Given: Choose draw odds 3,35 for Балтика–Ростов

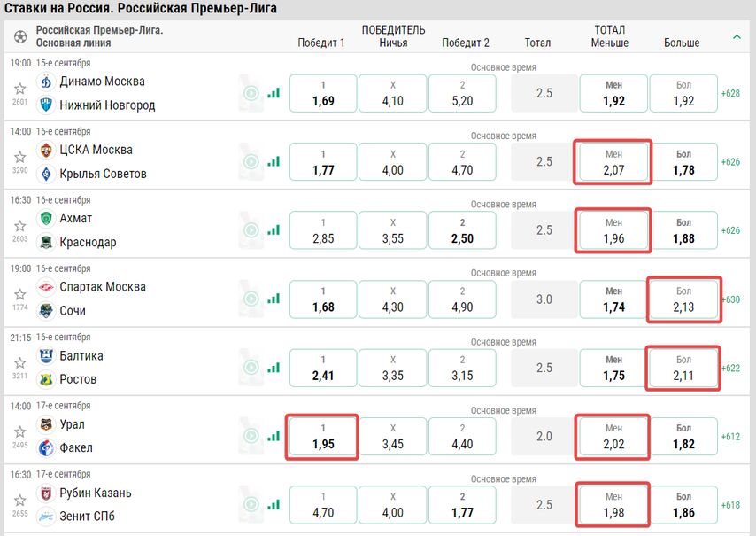Looking at the screenshot, I should click(x=393, y=368).
